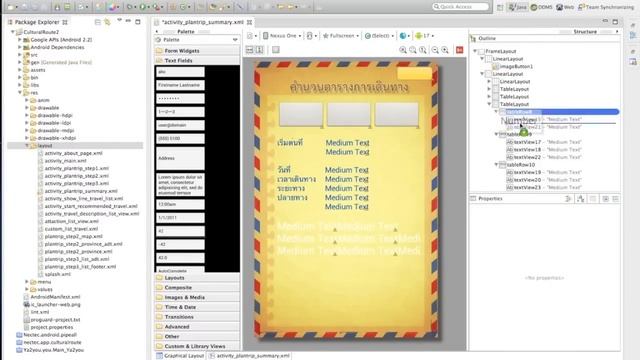Switch to activity_plantrip_summary.xml source tab
Image resolution: width=640 pixels, height=360 pixels.
click(249, 356)
